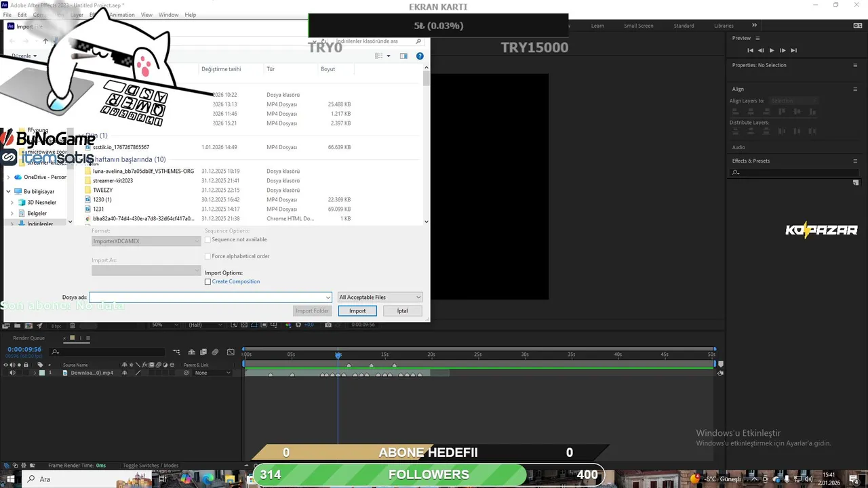Expand the 3D Nesneler tree node
The width and height of the screenshot is (868, 488).
(x=12, y=202)
